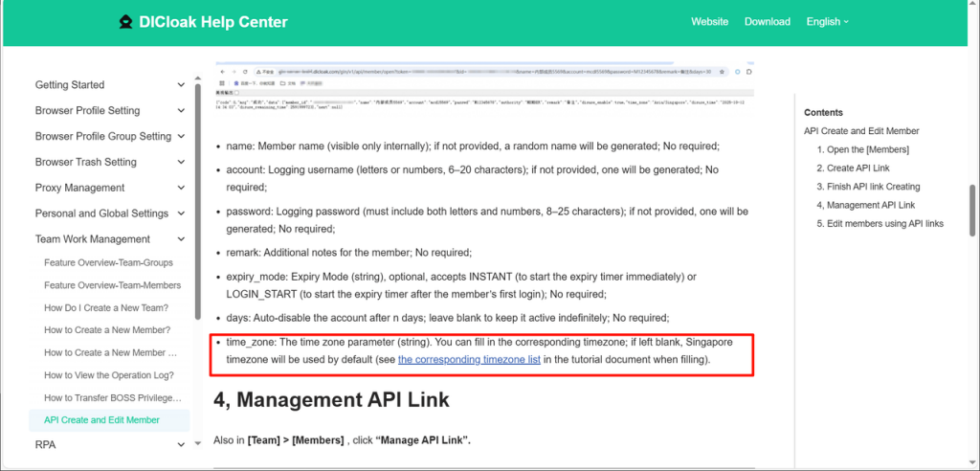
Task: Open the Download page from header
Action: click(x=767, y=22)
